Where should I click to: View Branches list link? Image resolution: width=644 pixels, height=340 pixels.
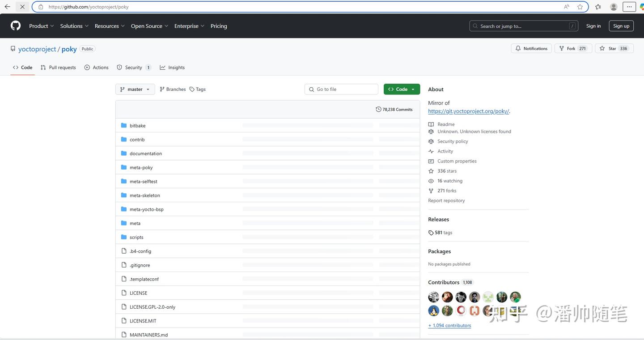pyautogui.click(x=173, y=89)
